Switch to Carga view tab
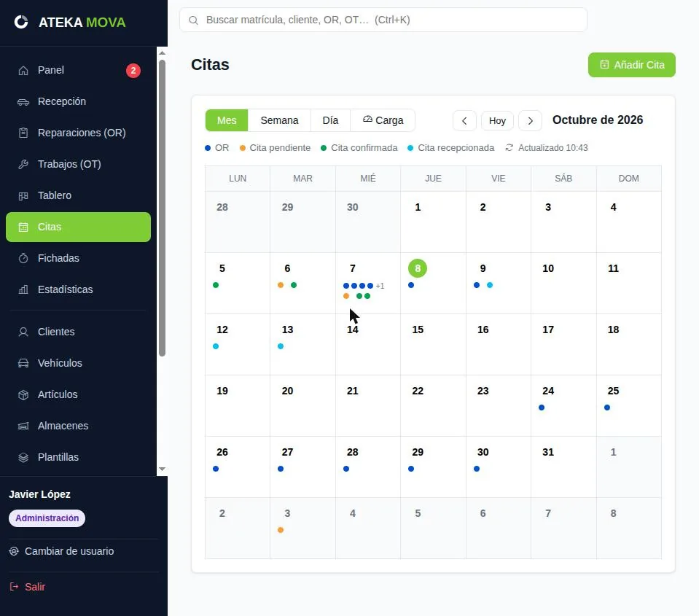The width and height of the screenshot is (699, 616). click(x=383, y=120)
